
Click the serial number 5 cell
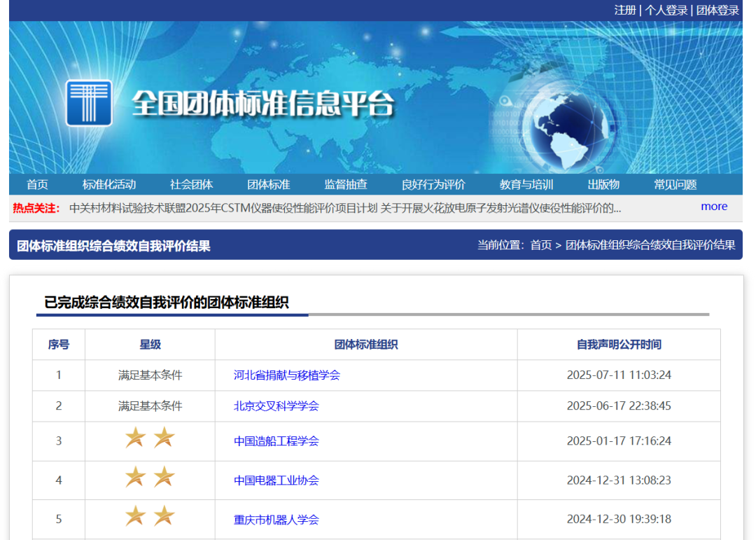[59, 519]
